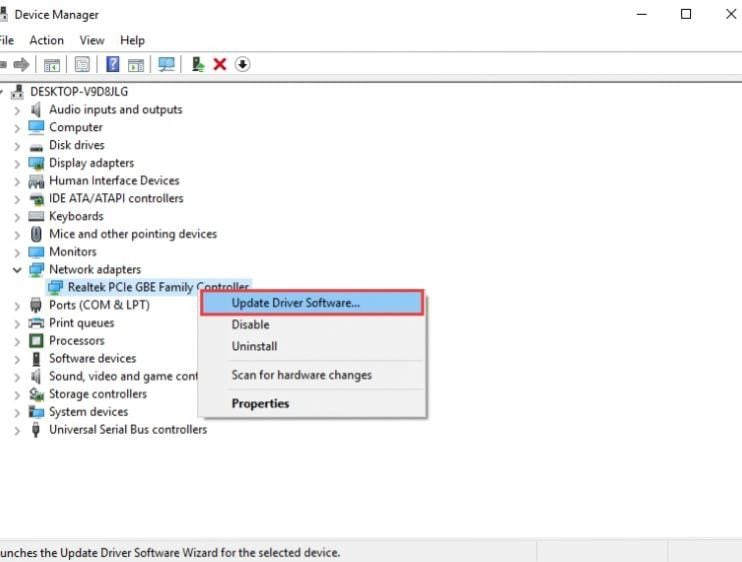Click the Keyboards icon
This screenshot has width=742, height=562.
pos(36,217)
